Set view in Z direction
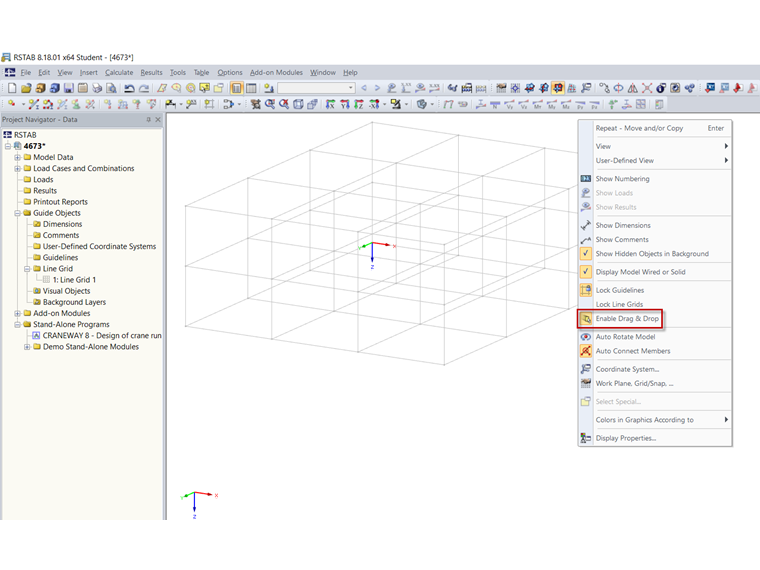760x570 pixels. [359, 104]
